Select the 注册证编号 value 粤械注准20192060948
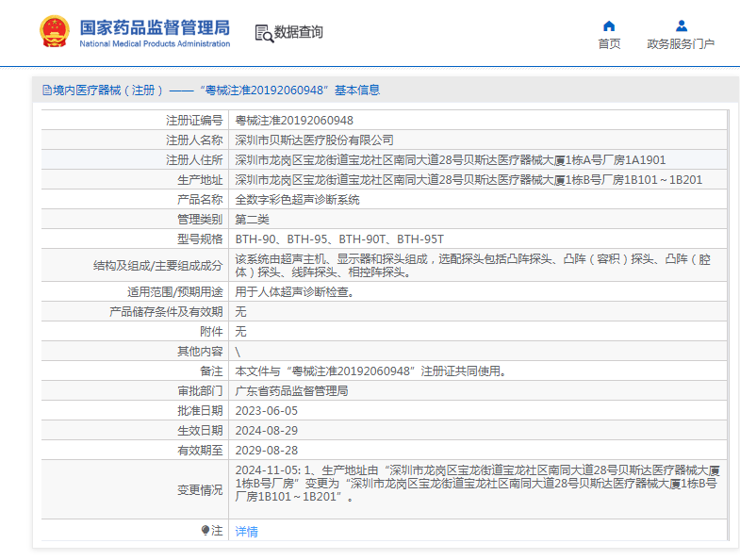 click(x=294, y=121)
